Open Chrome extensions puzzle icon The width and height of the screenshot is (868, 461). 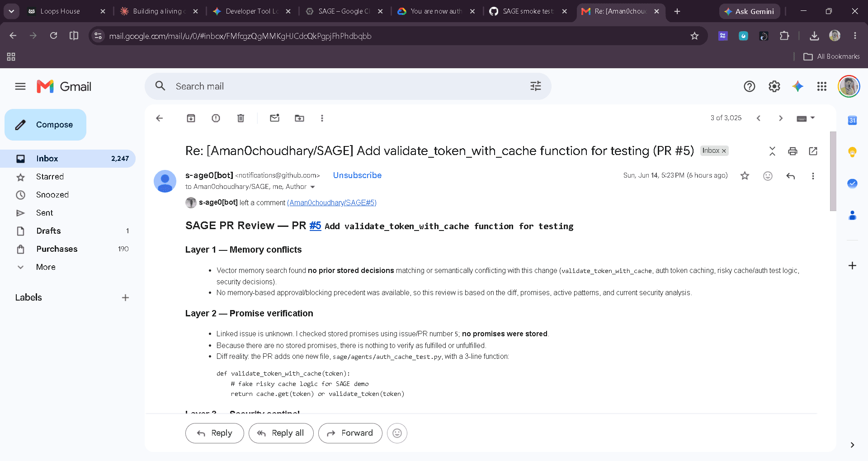tap(784, 36)
